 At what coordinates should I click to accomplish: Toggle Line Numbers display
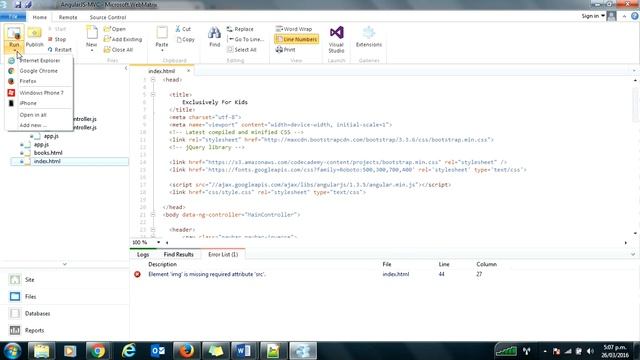[296, 39]
